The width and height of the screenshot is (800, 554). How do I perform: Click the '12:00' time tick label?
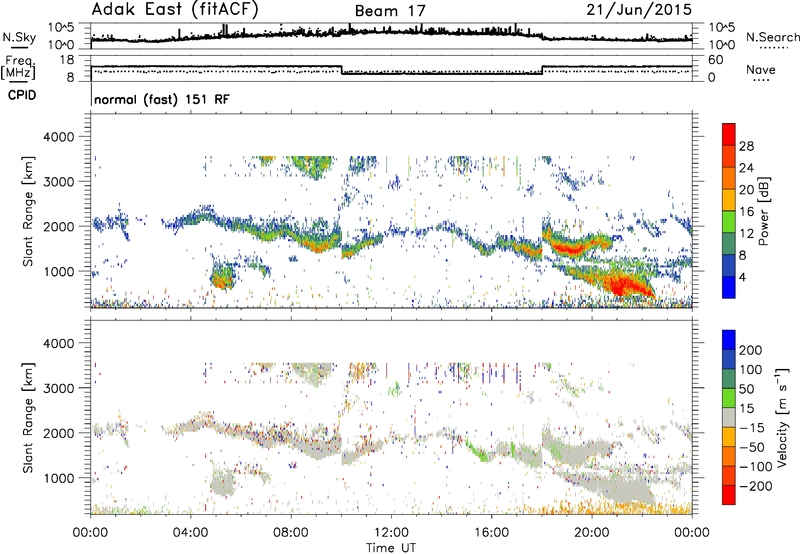(391, 533)
